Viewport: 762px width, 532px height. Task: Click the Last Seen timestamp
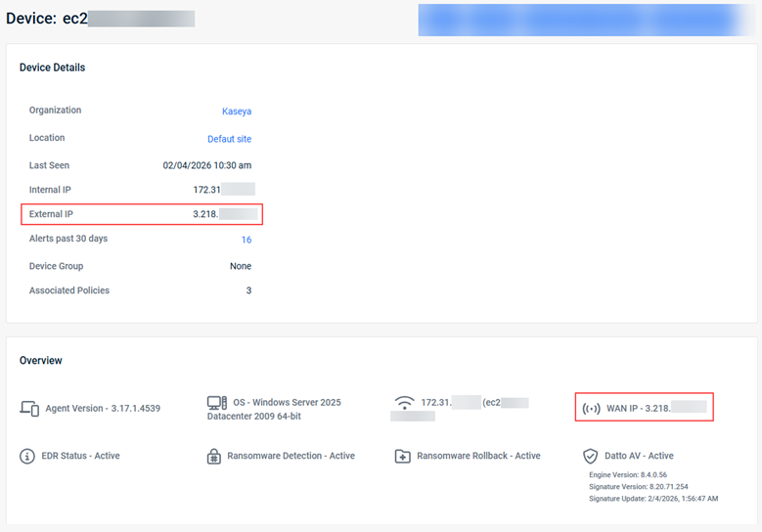click(x=206, y=165)
